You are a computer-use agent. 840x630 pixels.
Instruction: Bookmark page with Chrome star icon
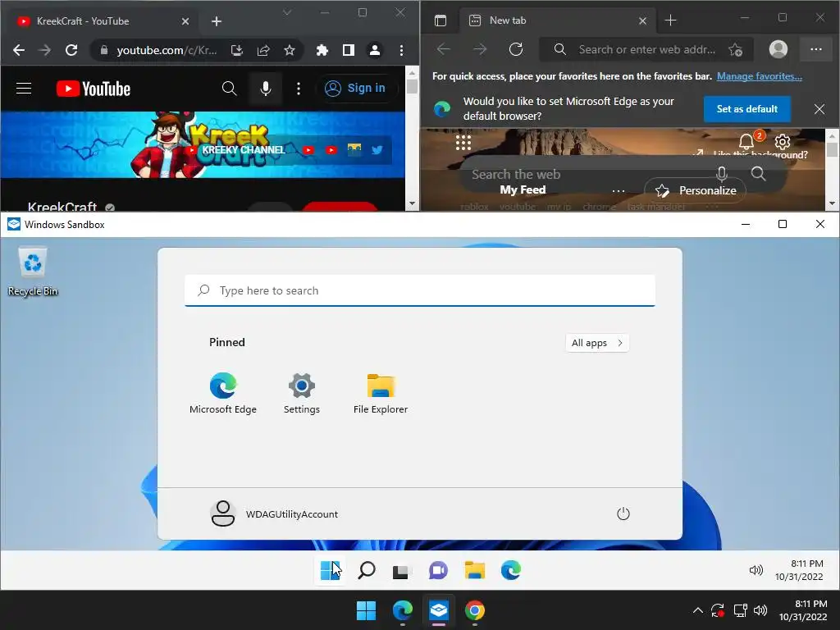click(290, 50)
